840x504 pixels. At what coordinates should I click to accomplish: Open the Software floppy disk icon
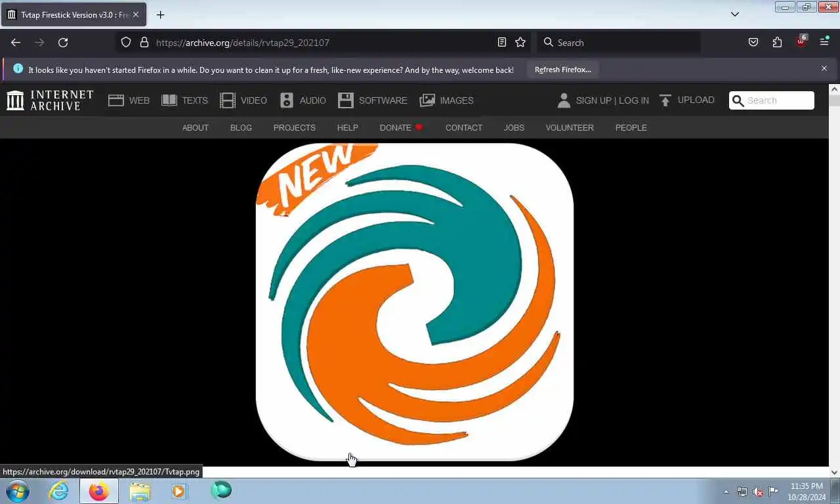(346, 100)
